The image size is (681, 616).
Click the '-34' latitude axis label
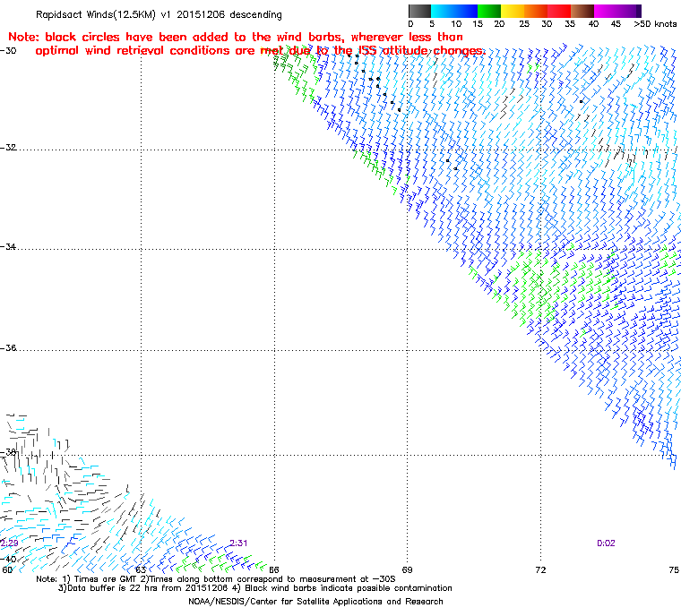tap(9, 246)
